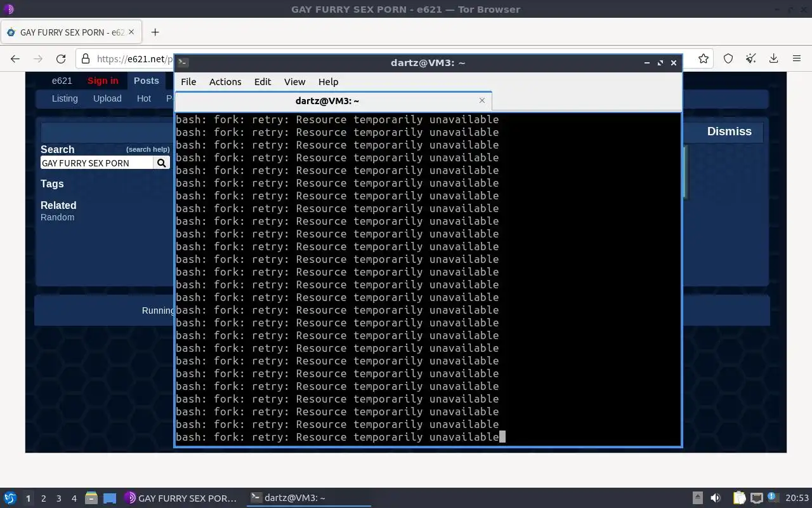Open the terminal Actions menu

[x=225, y=82]
